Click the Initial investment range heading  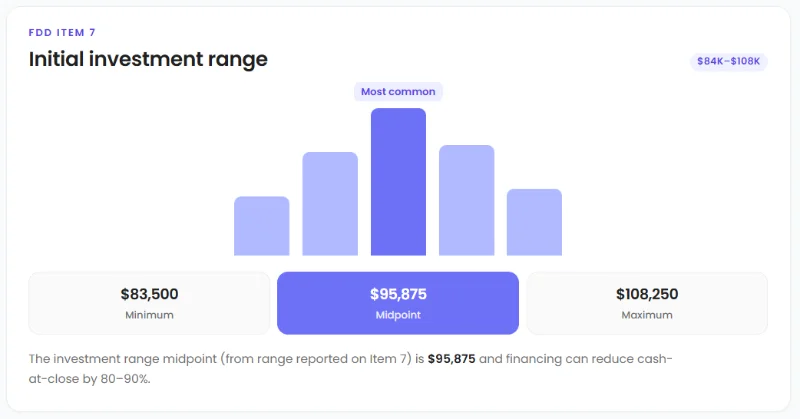pyautogui.click(x=148, y=59)
